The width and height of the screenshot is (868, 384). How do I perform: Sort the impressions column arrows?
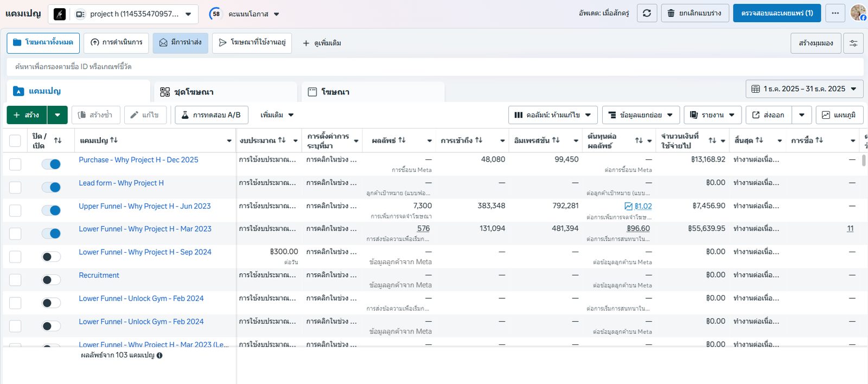[x=556, y=140]
